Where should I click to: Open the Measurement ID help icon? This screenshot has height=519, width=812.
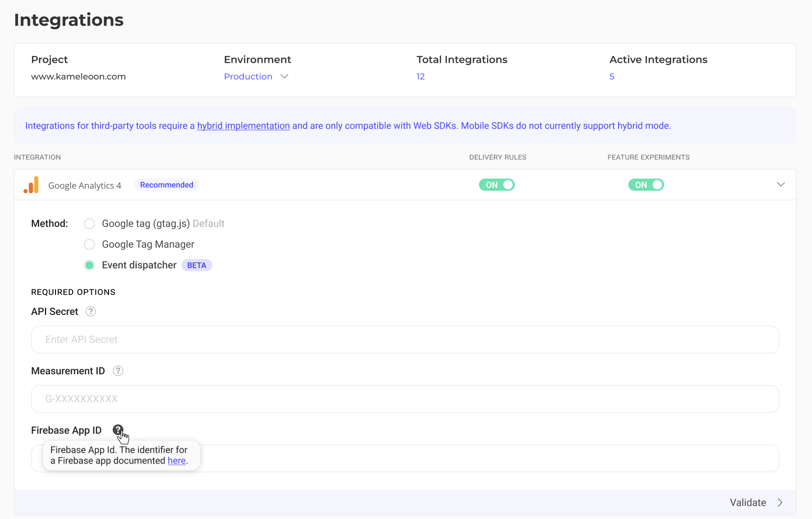pyautogui.click(x=118, y=371)
